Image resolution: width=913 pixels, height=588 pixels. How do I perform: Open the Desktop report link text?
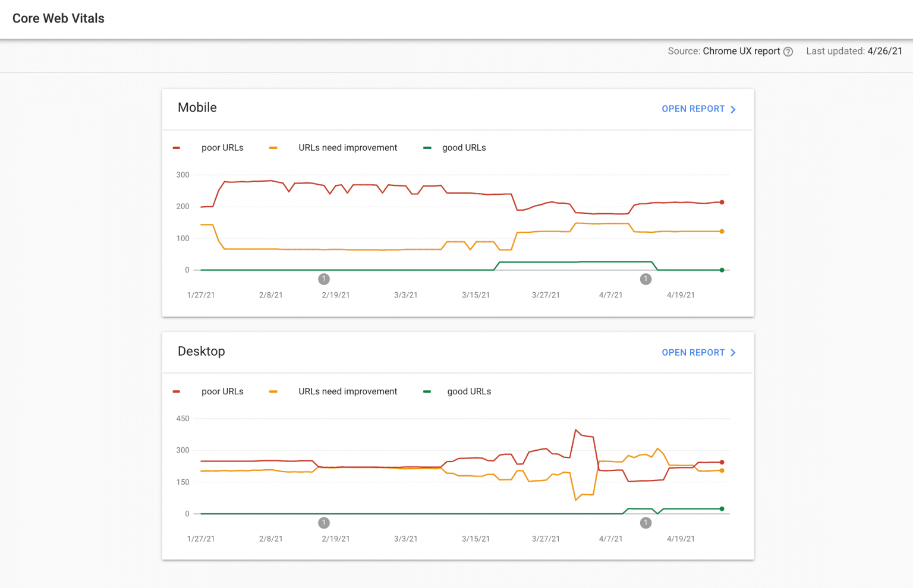coord(693,353)
